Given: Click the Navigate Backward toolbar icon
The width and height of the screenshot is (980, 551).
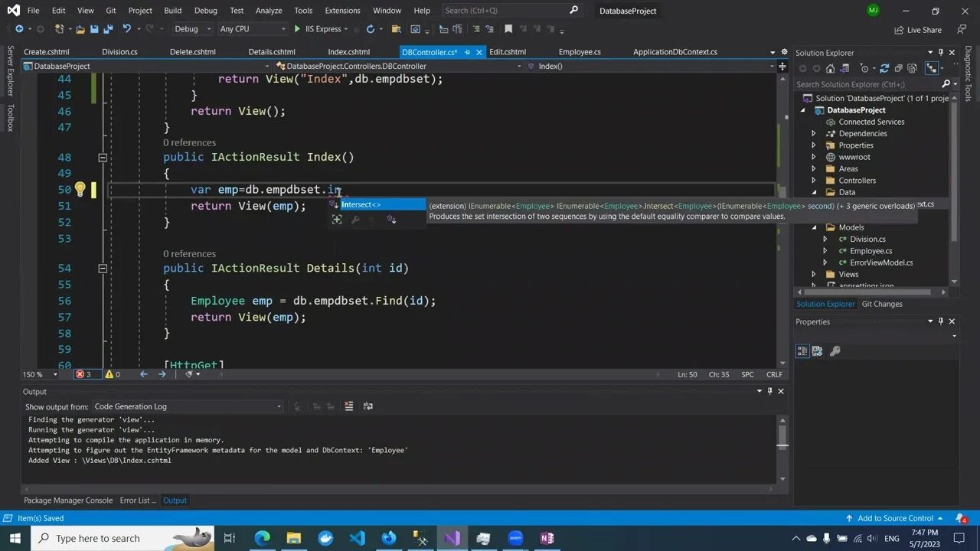Looking at the screenshot, I should pos(19,29).
